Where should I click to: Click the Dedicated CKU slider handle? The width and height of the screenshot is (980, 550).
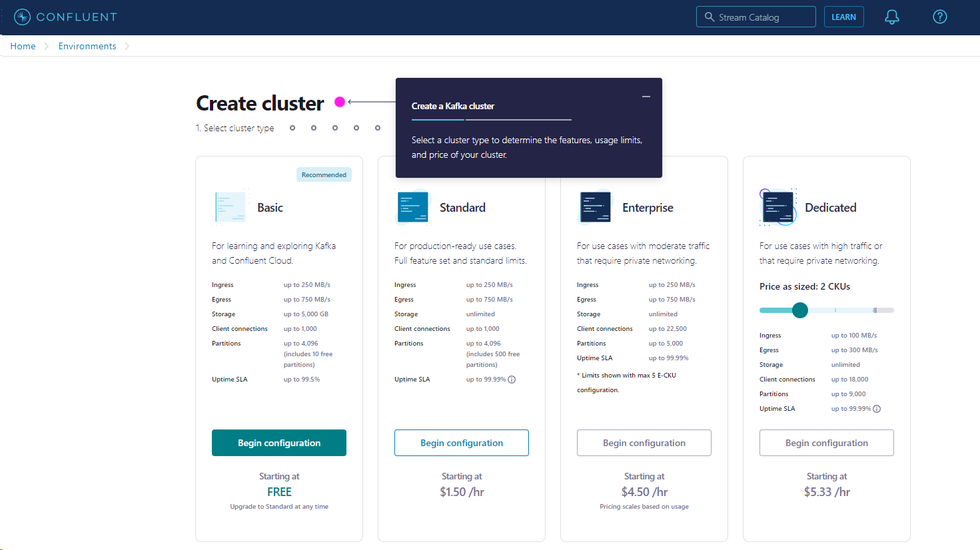(800, 310)
